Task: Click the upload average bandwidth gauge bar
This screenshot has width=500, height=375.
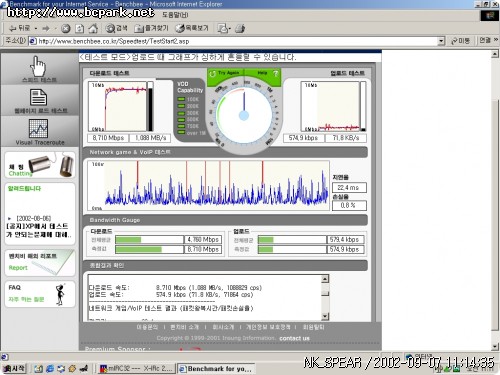Action: coord(292,240)
